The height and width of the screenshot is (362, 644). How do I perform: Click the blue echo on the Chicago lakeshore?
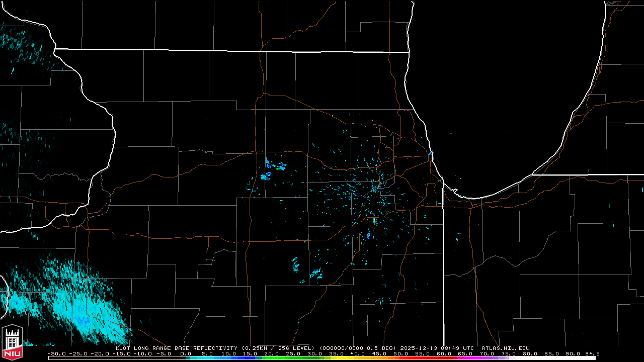431,153
